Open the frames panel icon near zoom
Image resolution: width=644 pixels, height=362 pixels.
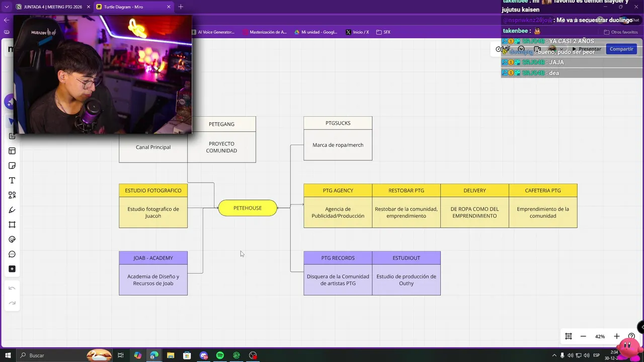click(569, 336)
